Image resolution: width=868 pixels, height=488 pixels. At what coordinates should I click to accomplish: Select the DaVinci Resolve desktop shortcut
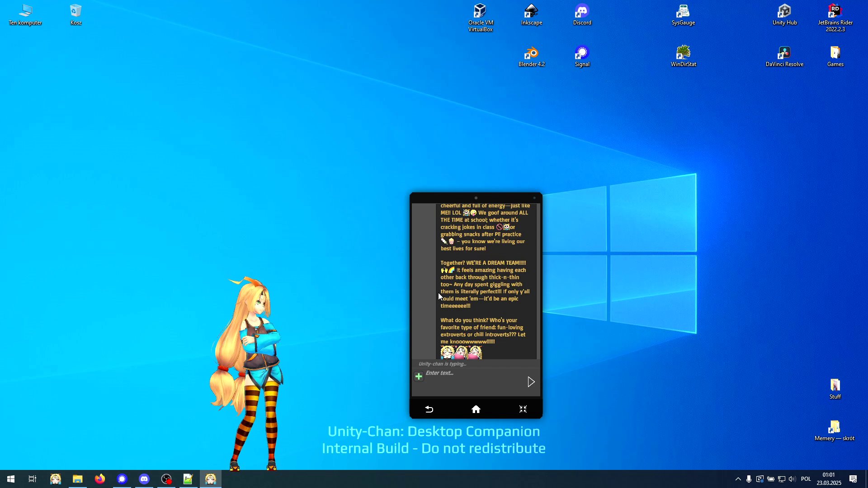[x=784, y=56]
